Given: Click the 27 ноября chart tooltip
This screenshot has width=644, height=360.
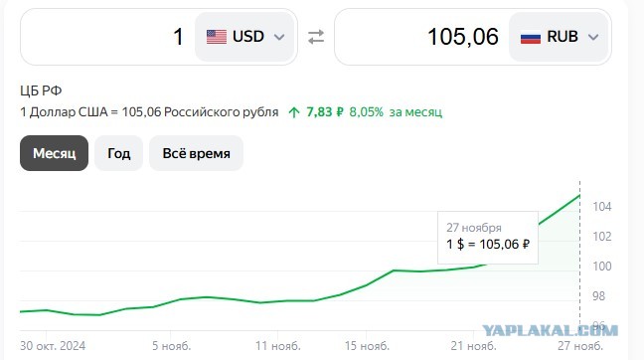Looking at the screenshot, I should 488,238.
